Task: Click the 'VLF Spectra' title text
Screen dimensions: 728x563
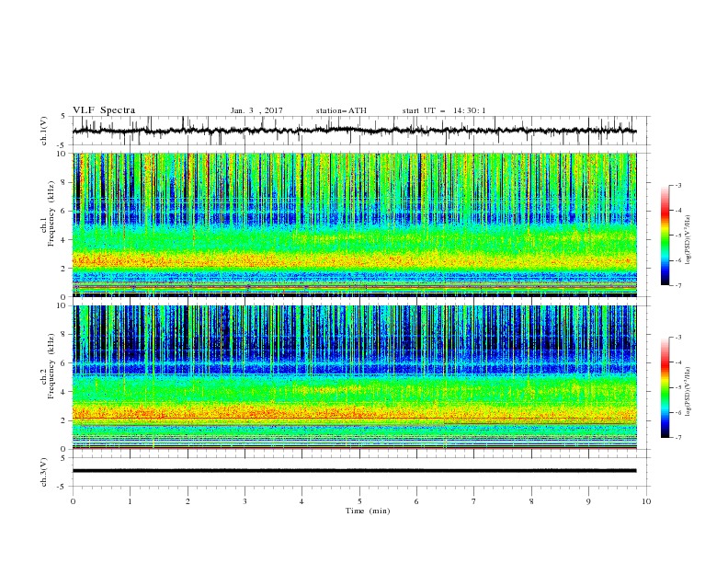Action: coord(104,110)
